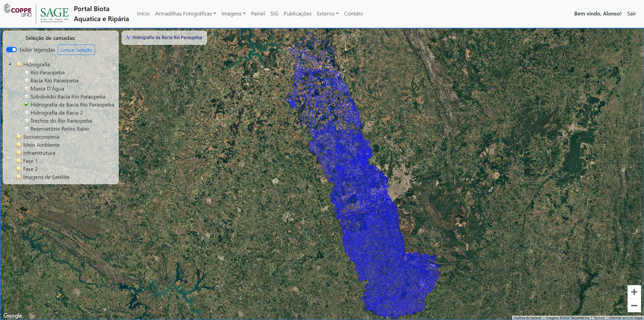The width and height of the screenshot is (644, 320).
Task: Open the Armadilhas Fotográficas dropdown
Action: pos(185,14)
